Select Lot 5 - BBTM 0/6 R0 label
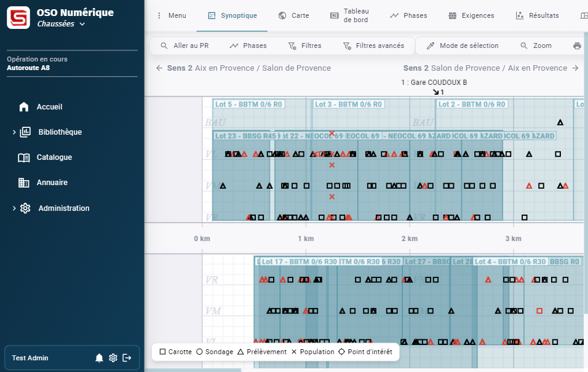The width and height of the screenshot is (588, 372). point(248,105)
